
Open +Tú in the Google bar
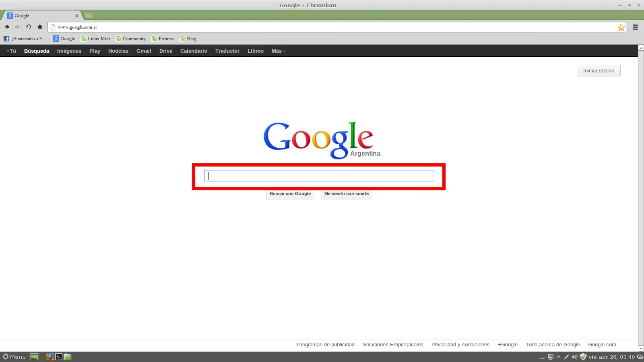point(11,51)
